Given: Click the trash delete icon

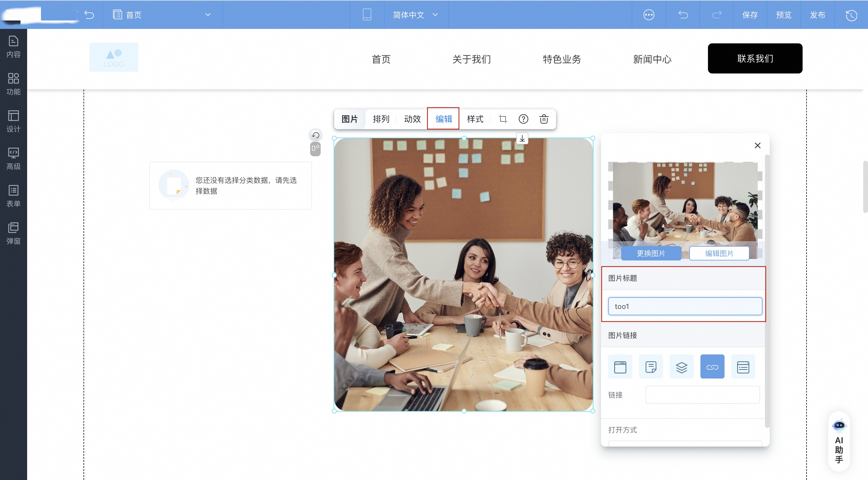Looking at the screenshot, I should coord(544,119).
